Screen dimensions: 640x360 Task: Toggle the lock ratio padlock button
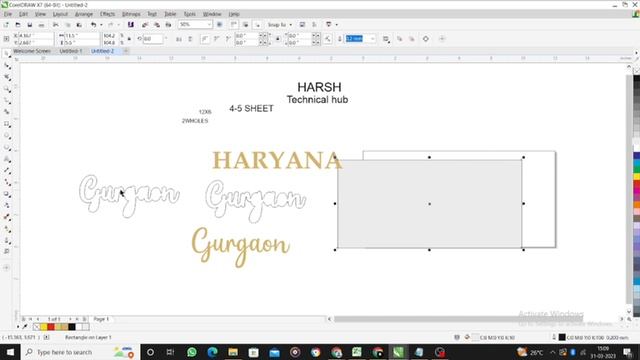[129, 39]
